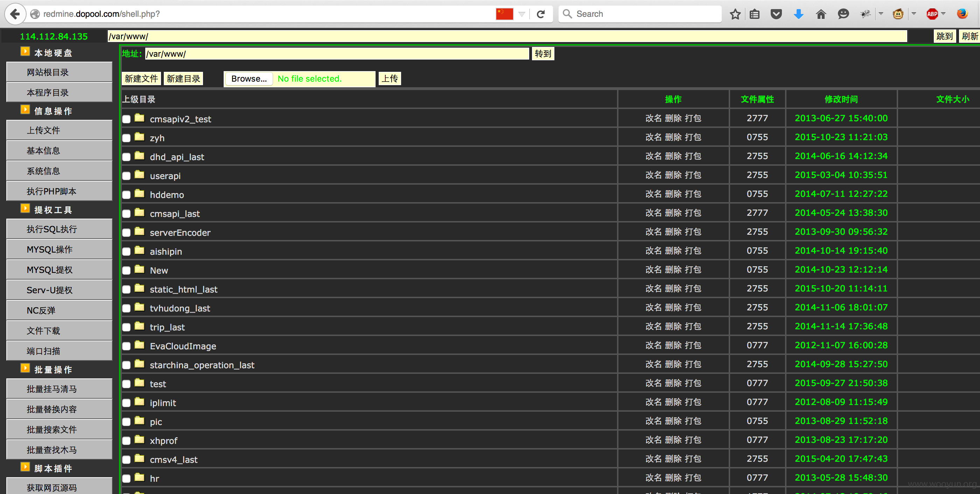
Task: Check the static_html_last checkbox
Action: (126, 289)
